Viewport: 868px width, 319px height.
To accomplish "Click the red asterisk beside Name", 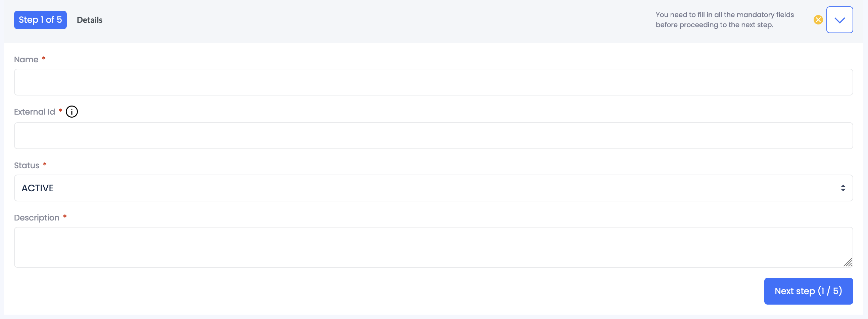I will click(x=44, y=59).
